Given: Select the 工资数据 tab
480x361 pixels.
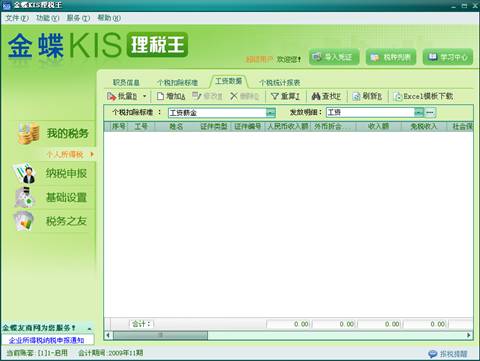Looking at the screenshot, I should click(229, 81).
